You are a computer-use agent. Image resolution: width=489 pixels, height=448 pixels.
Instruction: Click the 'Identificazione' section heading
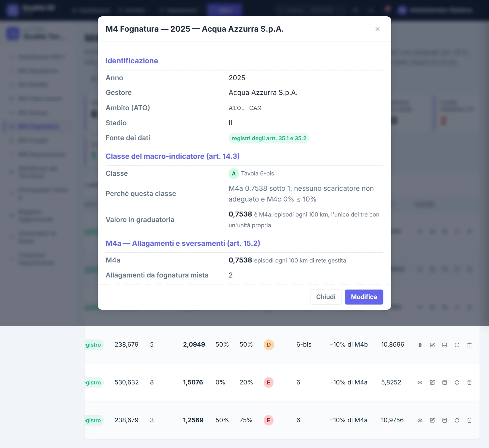pyautogui.click(x=132, y=61)
